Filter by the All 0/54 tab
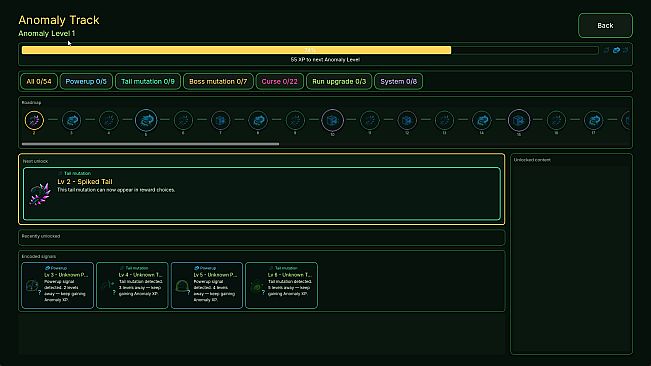651x366 pixels. [x=39, y=81]
